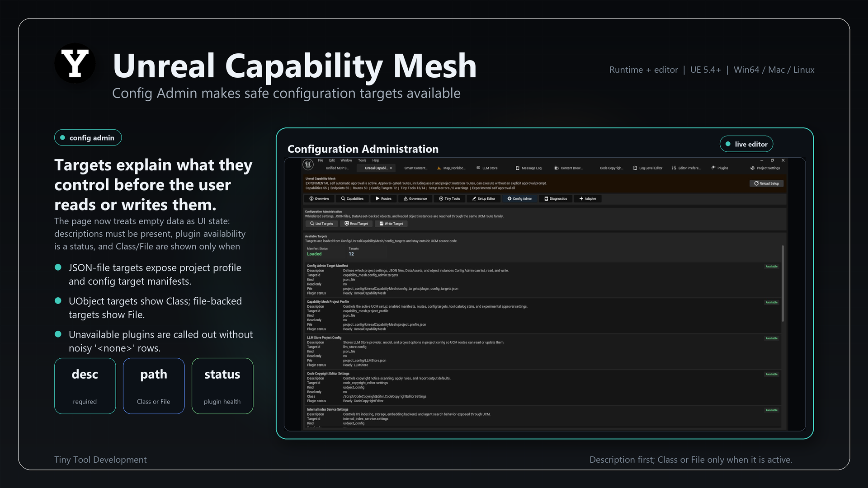This screenshot has height=488, width=868.
Task: Click the 'Capabilities 55' summary entry
Action: point(316,188)
